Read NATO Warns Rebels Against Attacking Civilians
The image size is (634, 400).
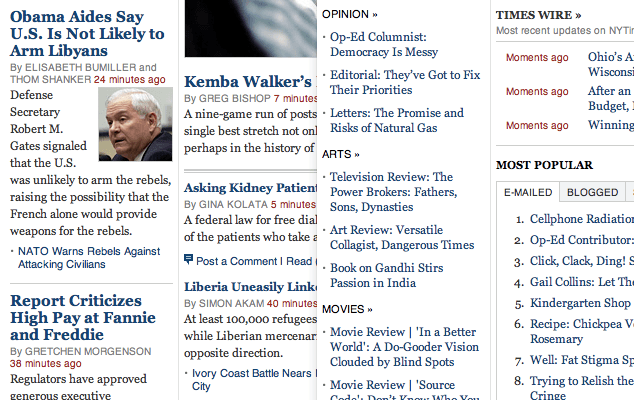(x=89, y=258)
